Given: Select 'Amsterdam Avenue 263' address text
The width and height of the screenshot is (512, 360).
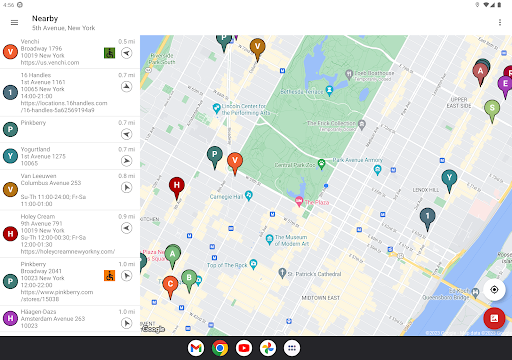Looking at the screenshot, I should [53, 319].
